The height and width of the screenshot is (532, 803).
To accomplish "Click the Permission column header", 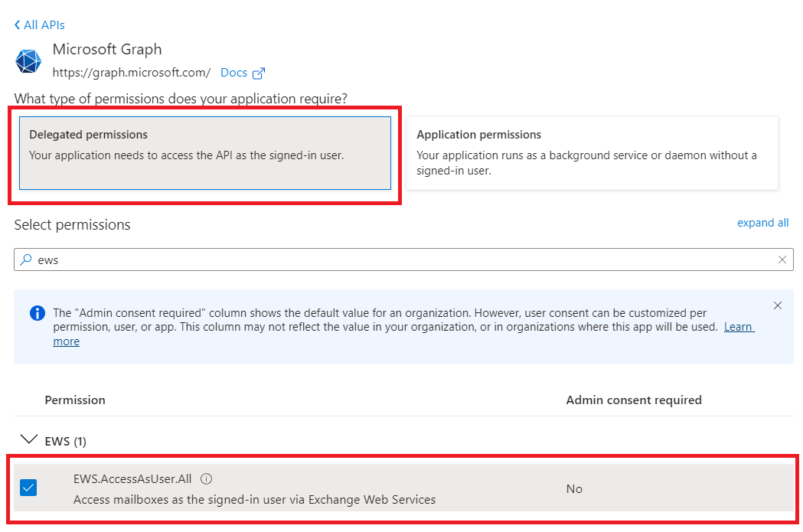I will [75, 400].
